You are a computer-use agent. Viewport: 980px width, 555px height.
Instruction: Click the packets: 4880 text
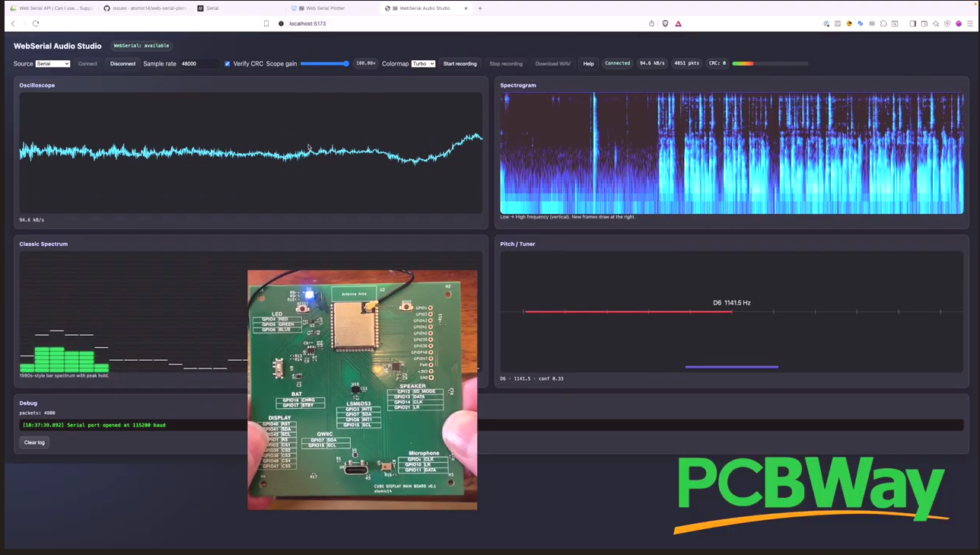(37, 413)
